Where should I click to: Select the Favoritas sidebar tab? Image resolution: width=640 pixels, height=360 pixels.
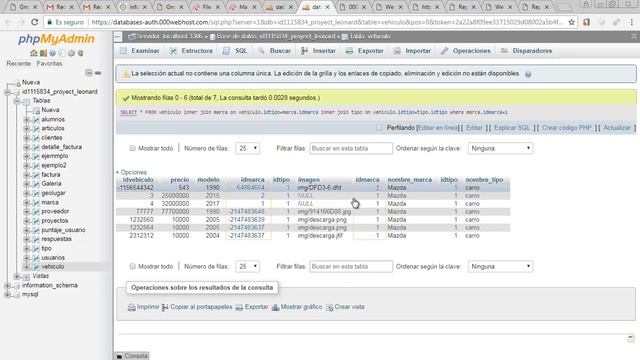tap(49, 64)
